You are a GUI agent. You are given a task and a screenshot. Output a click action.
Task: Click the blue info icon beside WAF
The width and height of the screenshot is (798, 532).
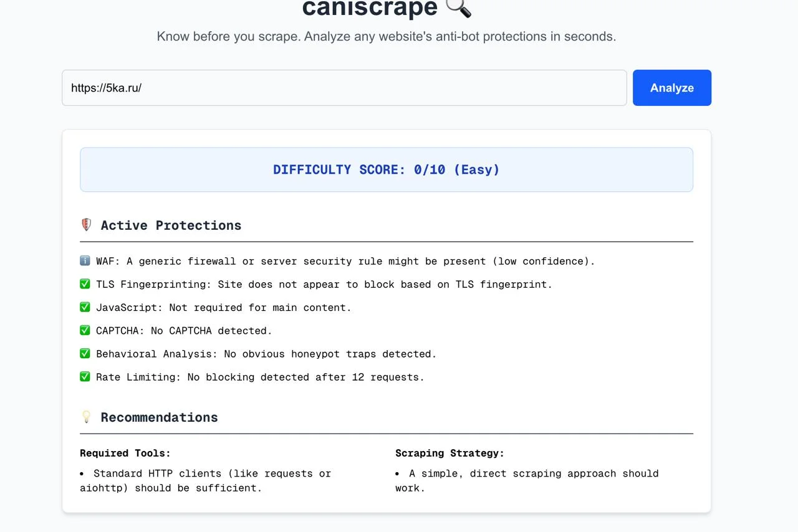(85, 261)
